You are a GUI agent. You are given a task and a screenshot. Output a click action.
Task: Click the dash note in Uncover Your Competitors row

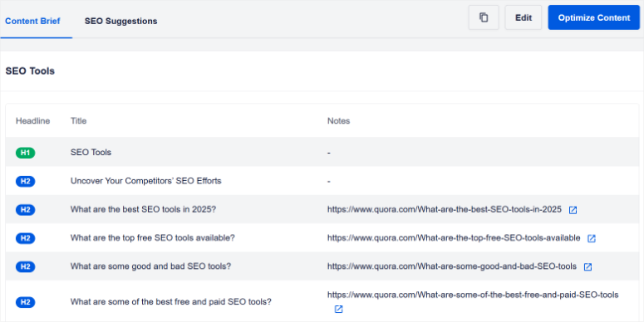[x=328, y=181]
